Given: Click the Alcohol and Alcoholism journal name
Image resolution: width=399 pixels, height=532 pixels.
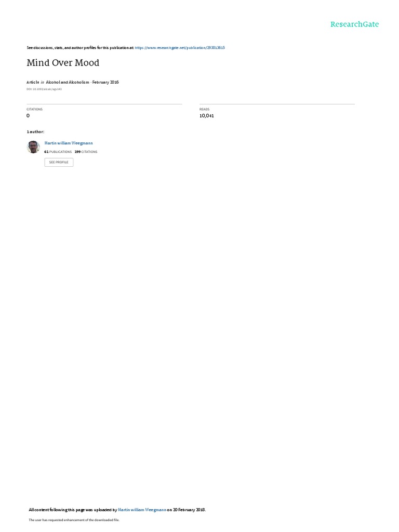Looking at the screenshot, I should coord(68,82).
